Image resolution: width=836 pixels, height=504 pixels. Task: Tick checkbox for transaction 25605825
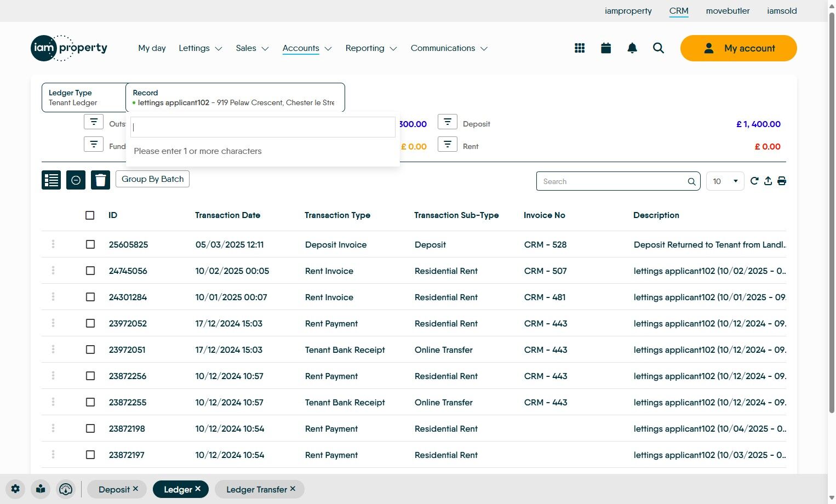(x=90, y=244)
